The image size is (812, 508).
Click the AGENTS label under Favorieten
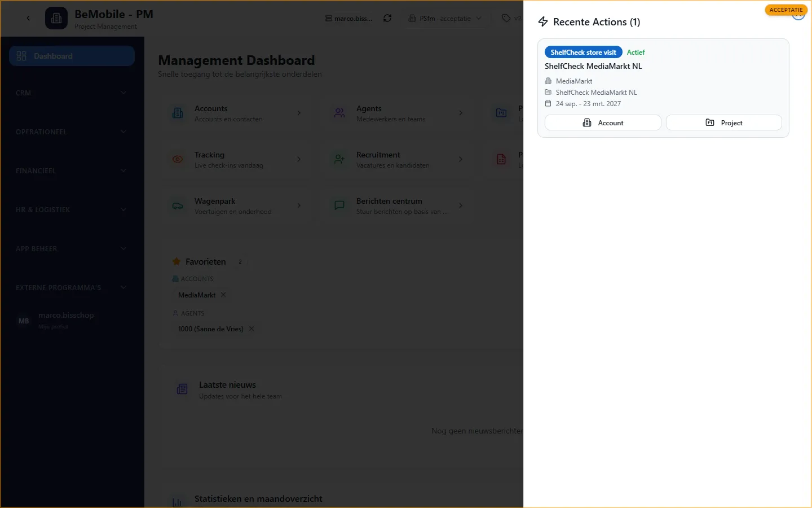click(x=193, y=313)
